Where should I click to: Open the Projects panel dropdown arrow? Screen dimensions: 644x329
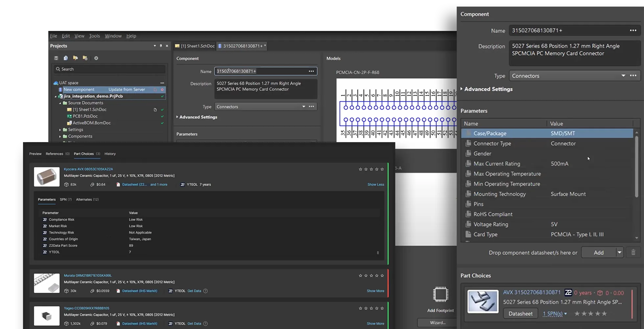(x=155, y=46)
